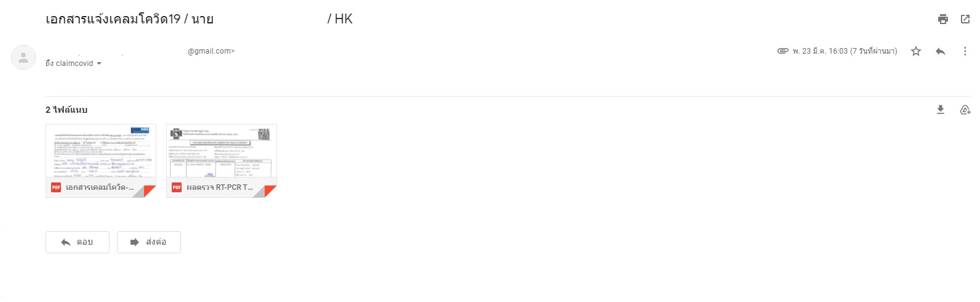980x302 pixels.
Task: Open the three-dot more options menu
Action: click(x=965, y=51)
